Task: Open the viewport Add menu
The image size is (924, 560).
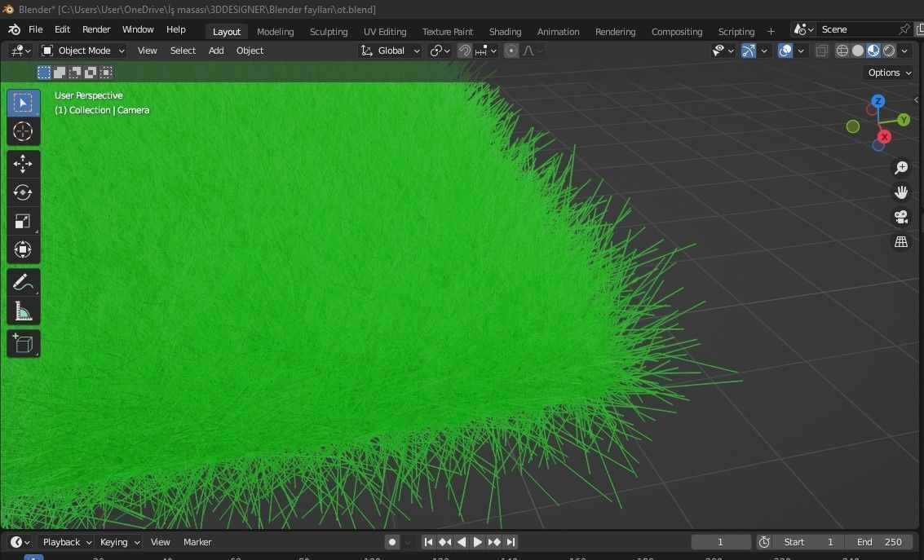Action: click(x=216, y=51)
